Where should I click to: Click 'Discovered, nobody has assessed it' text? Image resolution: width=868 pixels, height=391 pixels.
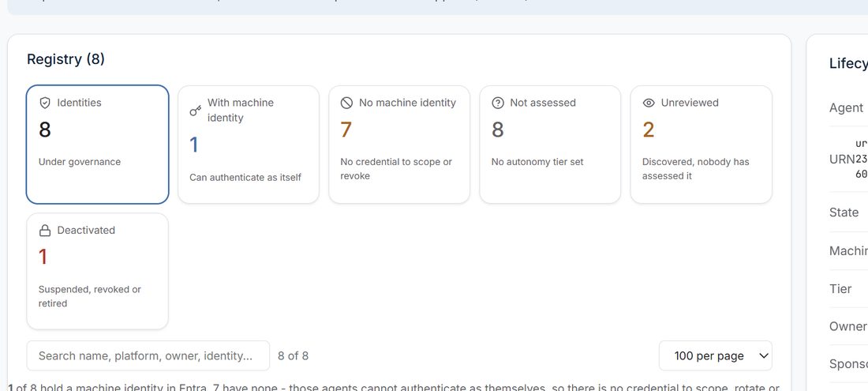tap(696, 169)
